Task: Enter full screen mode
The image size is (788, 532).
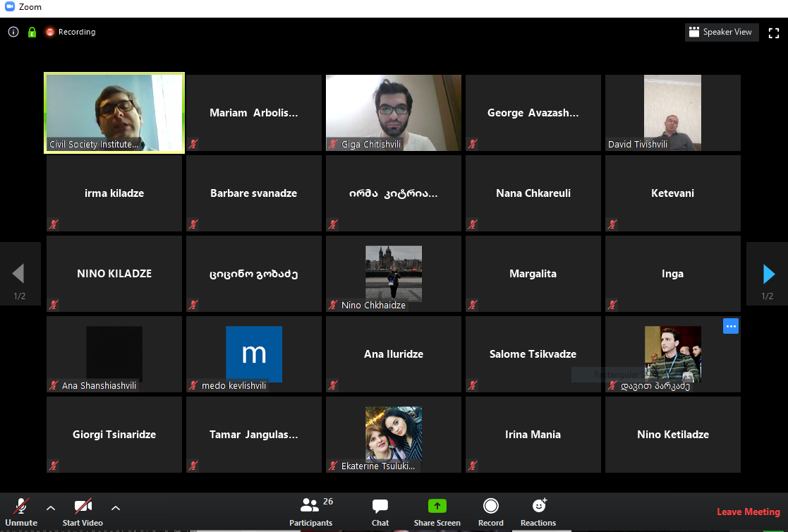Action: pyautogui.click(x=774, y=32)
